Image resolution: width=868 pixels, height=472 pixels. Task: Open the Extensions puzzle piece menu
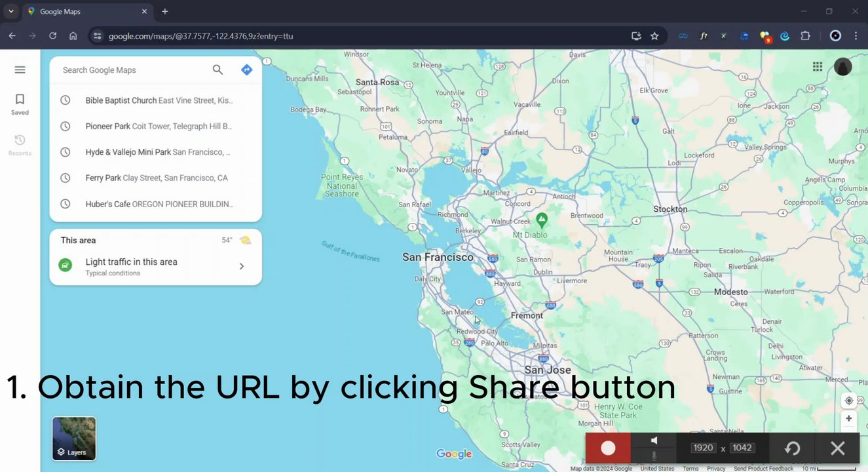click(806, 36)
